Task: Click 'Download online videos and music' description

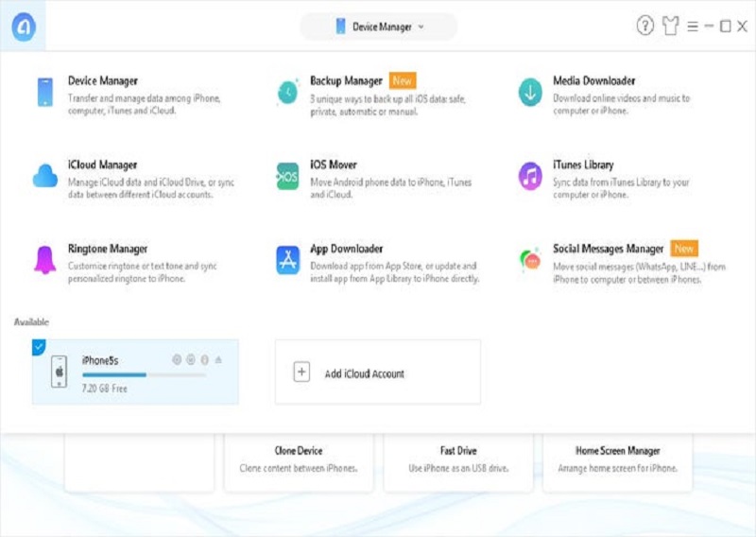Action: 622,104
